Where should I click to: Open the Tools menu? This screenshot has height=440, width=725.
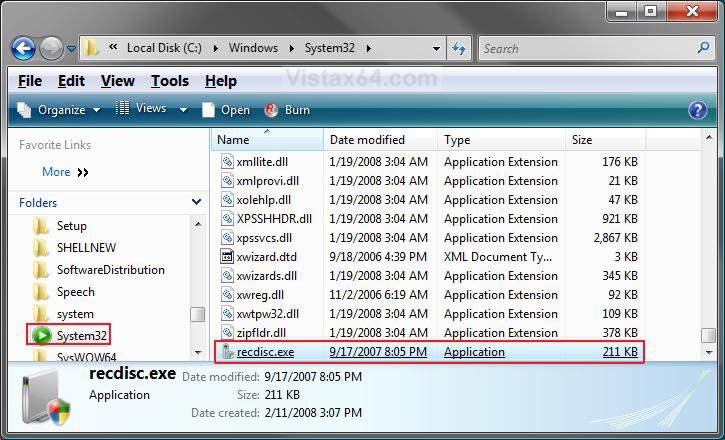coord(170,81)
